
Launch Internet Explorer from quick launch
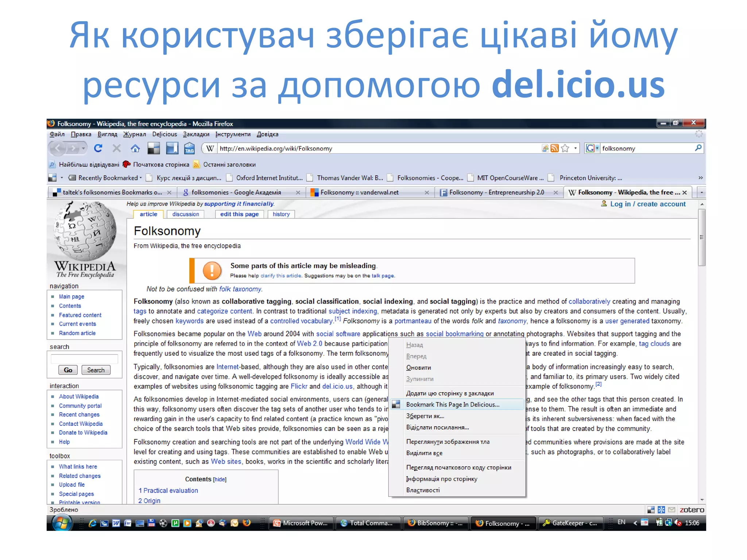[93, 523]
